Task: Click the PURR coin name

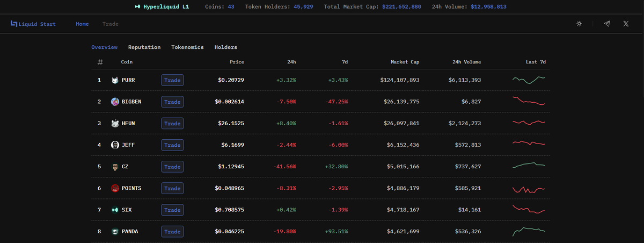Action: coord(128,80)
